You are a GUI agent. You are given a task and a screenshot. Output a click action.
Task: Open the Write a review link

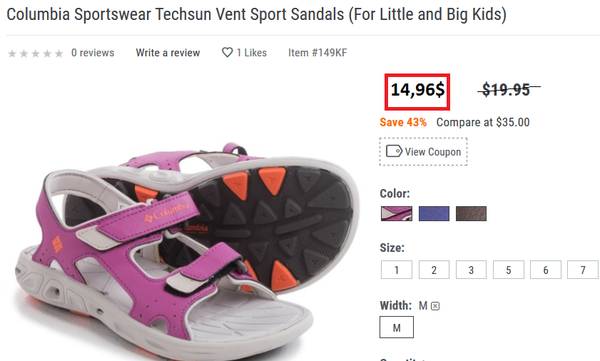pos(168,53)
